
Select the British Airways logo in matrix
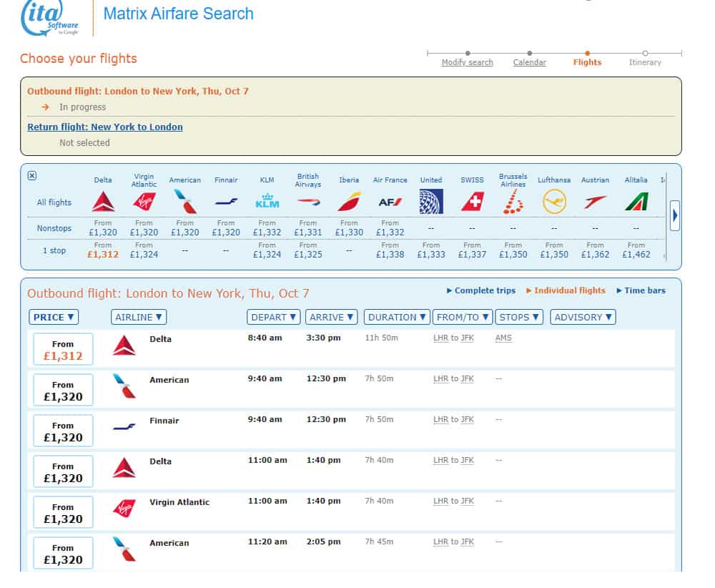[x=308, y=201]
